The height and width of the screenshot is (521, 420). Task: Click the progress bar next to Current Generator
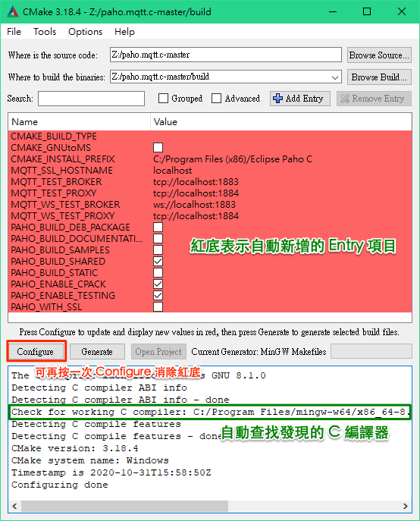371,351
